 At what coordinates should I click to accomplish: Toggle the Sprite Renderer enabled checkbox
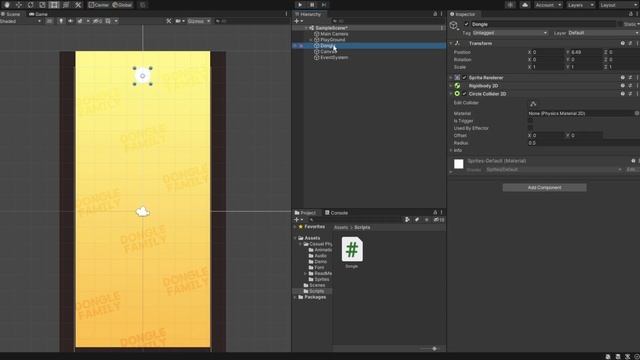464,78
